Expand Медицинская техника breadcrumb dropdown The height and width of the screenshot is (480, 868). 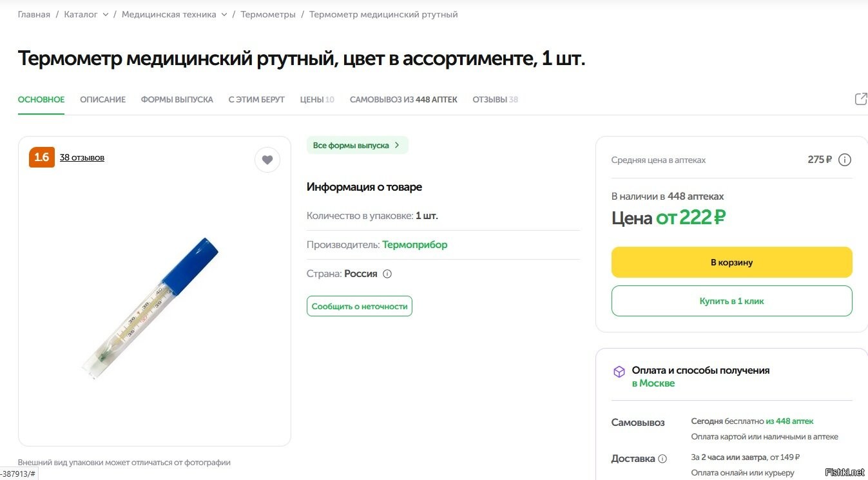point(224,14)
